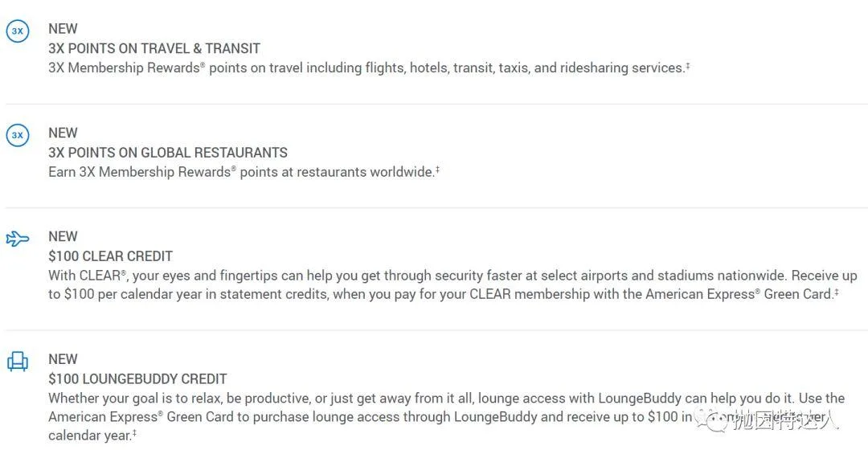Click the NEW label above Travel & Transit

[63, 29]
